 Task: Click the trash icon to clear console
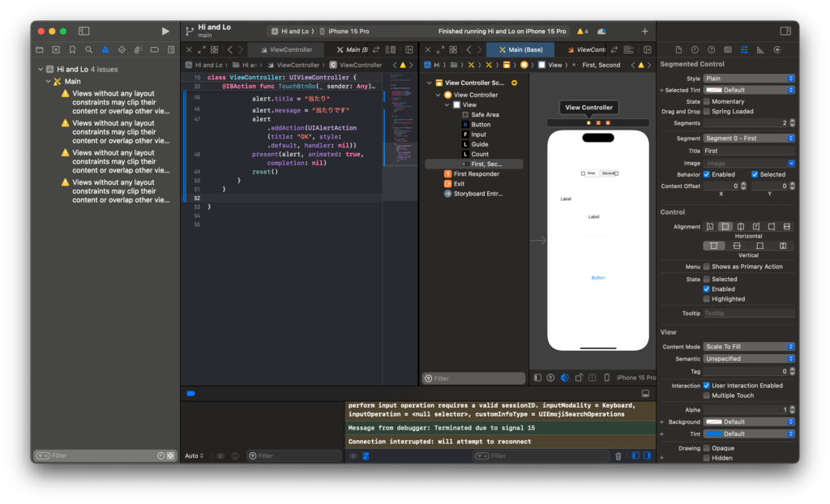[618, 456]
